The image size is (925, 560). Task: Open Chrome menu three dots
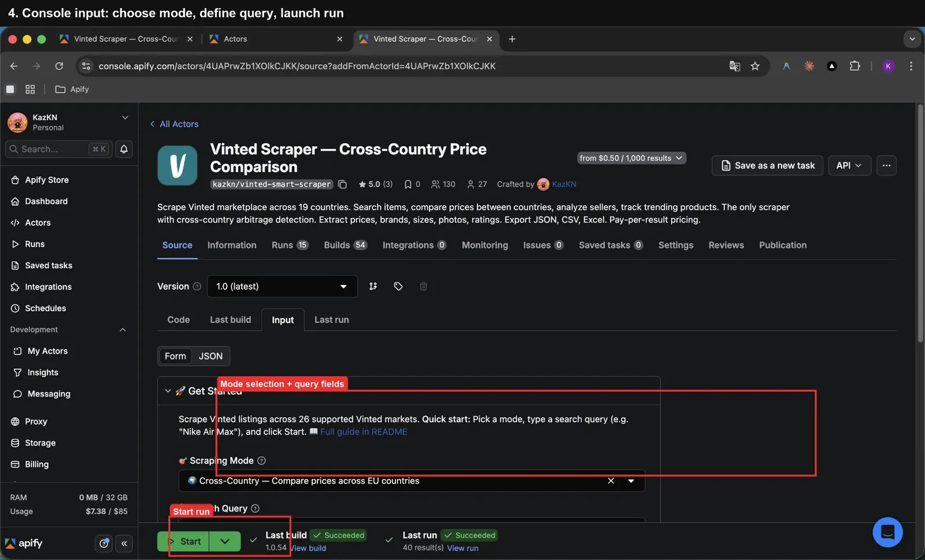911,66
